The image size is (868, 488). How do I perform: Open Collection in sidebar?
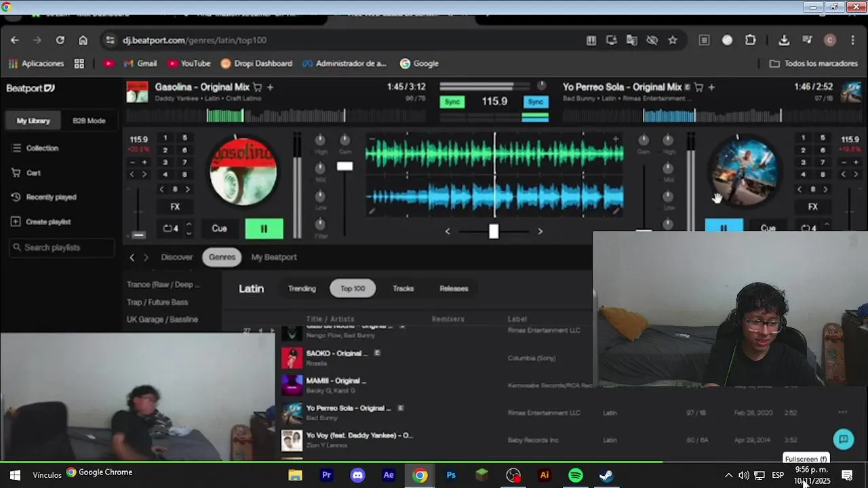click(36, 148)
